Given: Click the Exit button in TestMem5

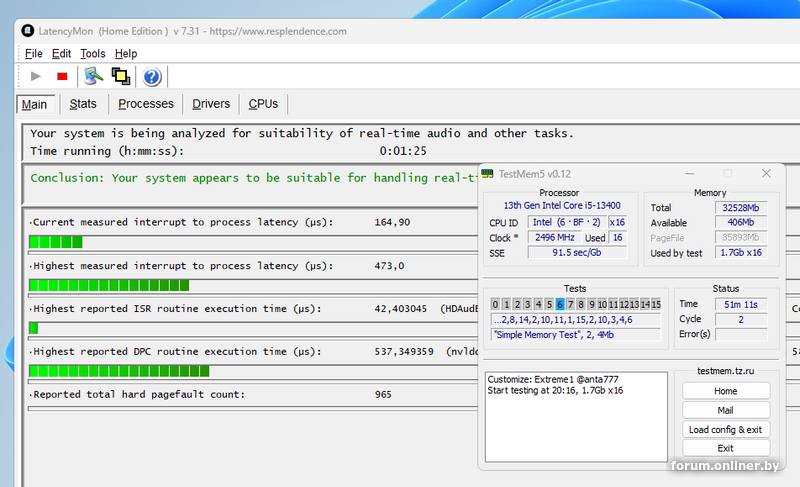Looking at the screenshot, I should click(x=725, y=448).
